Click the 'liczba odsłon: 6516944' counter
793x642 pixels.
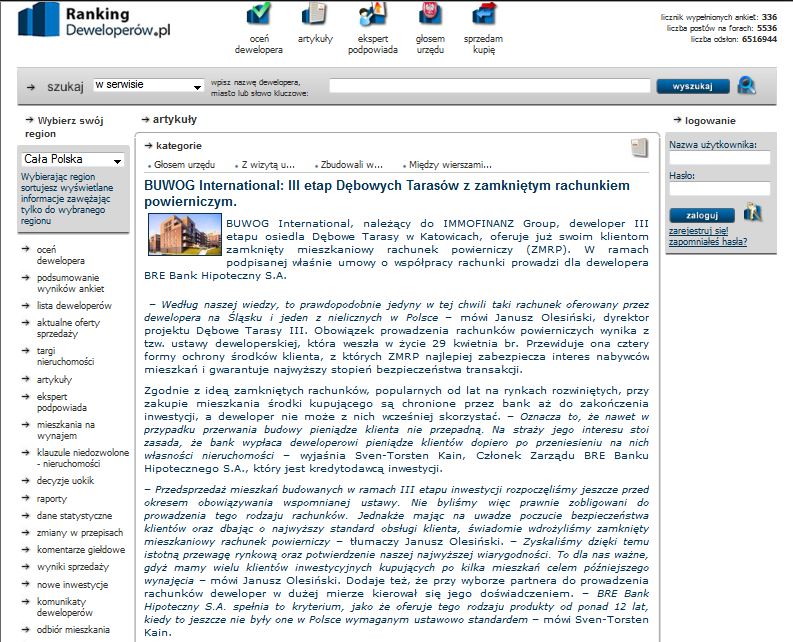click(x=734, y=39)
